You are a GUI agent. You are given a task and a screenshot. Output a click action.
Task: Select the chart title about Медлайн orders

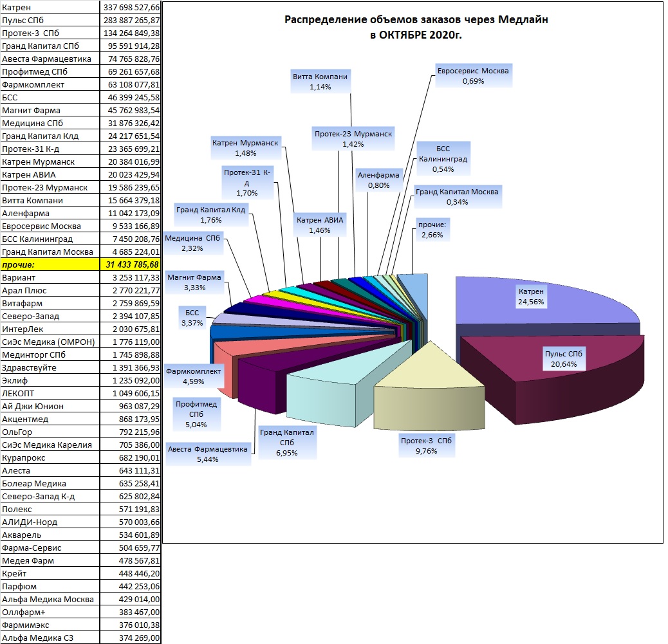[x=416, y=27]
